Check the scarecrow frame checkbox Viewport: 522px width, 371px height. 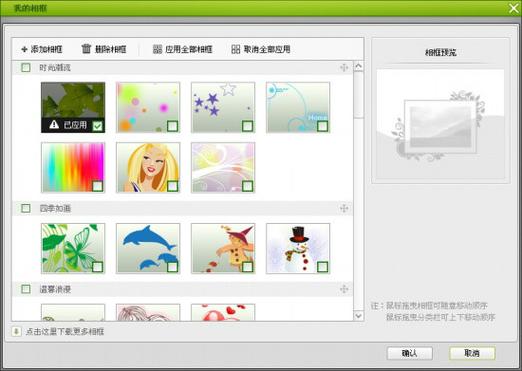(248, 267)
